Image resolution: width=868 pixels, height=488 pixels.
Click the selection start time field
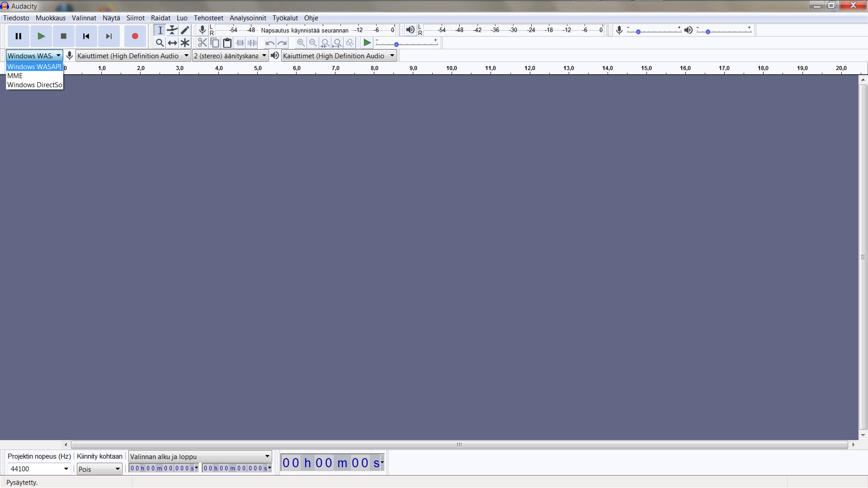click(164, 468)
